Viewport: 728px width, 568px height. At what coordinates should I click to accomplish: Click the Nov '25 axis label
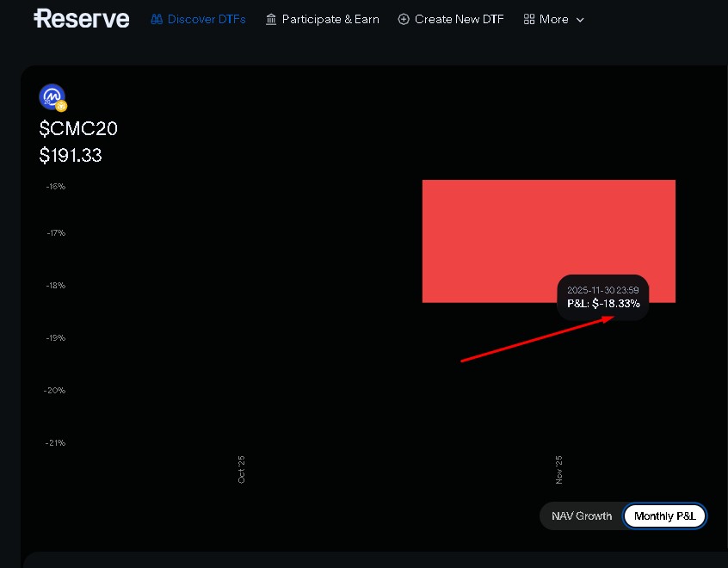[559, 469]
